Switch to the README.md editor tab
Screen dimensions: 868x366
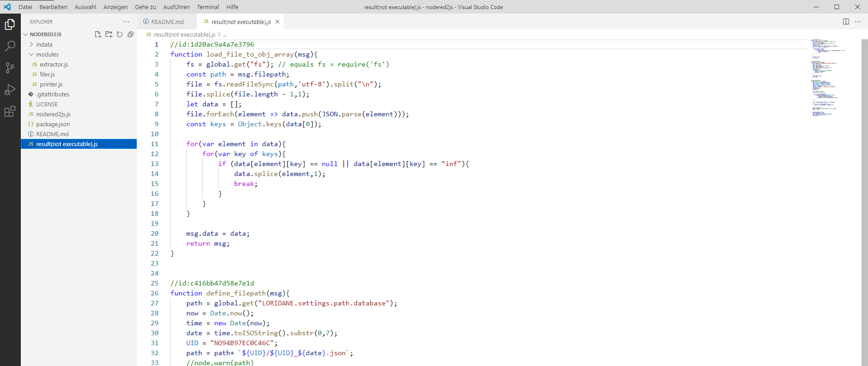(x=167, y=22)
